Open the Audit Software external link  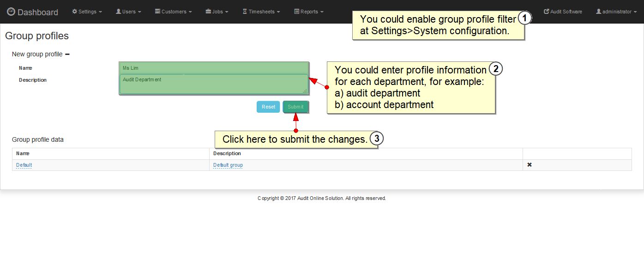563,12
